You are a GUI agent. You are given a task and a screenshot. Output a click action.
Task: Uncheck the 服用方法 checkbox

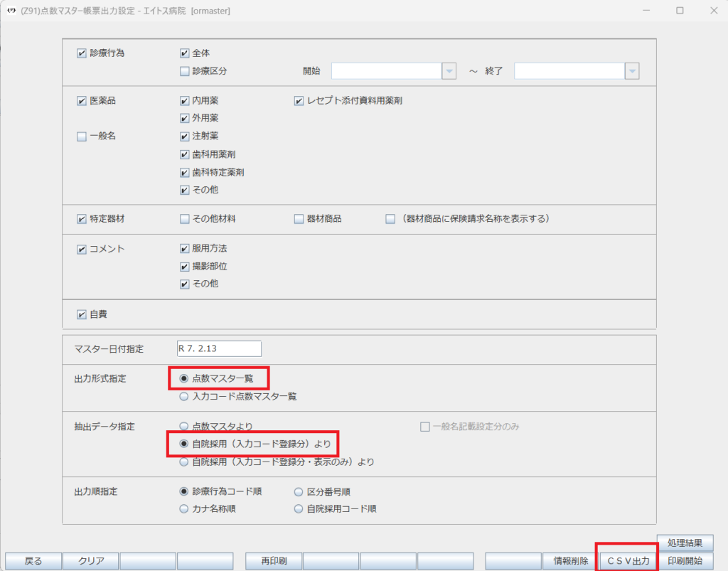pos(183,250)
